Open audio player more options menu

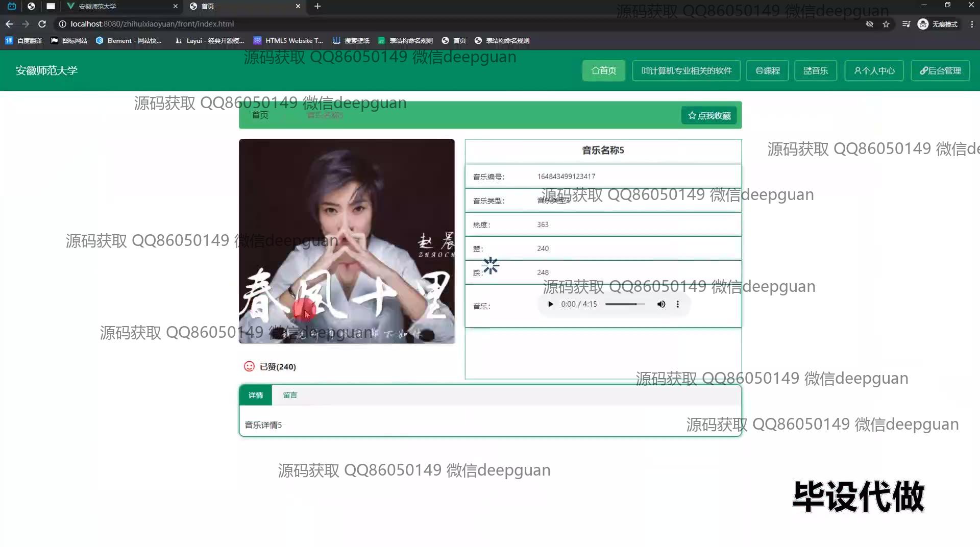(x=677, y=304)
